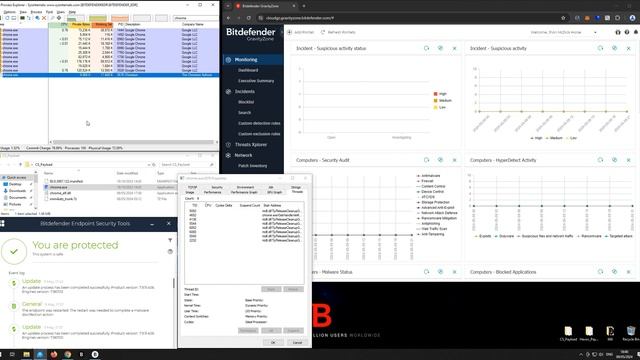Open the event filter icon in Endpoint Security Tools
The image size is (640, 360).
170,240
